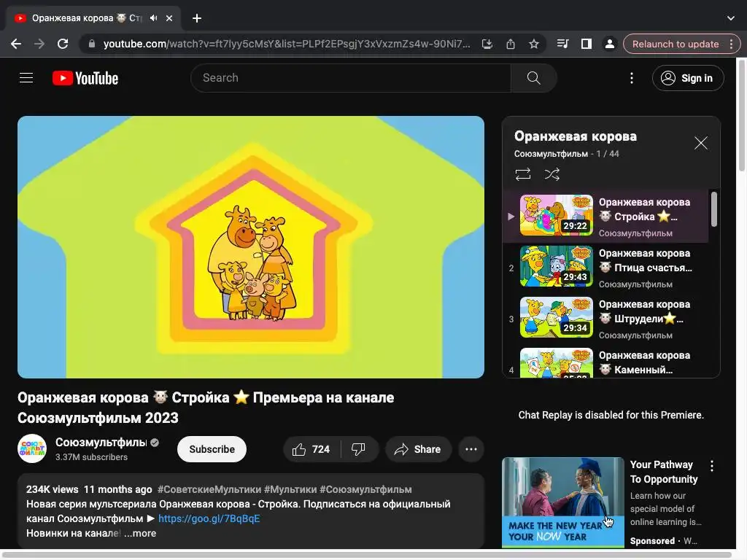
Task: Click the Союзмультфильм playlist owner link
Action: [551, 154]
